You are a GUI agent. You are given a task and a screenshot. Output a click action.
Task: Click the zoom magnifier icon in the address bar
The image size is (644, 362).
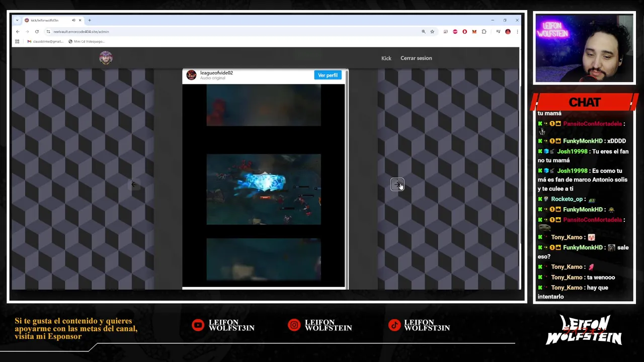click(424, 32)
